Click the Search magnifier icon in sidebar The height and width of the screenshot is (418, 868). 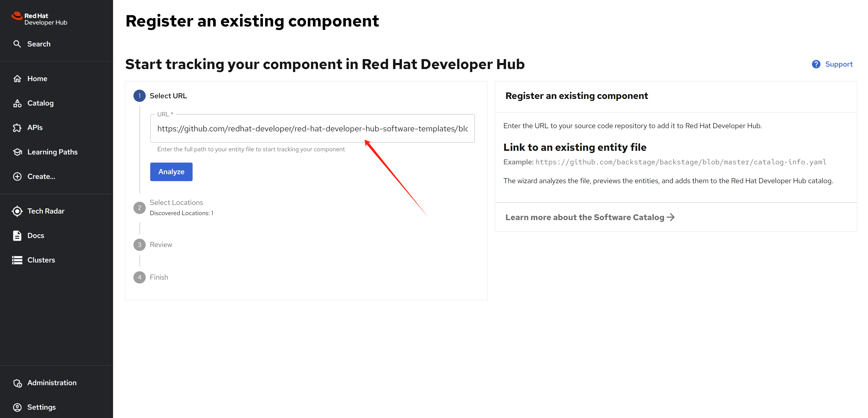coord(17,44)
